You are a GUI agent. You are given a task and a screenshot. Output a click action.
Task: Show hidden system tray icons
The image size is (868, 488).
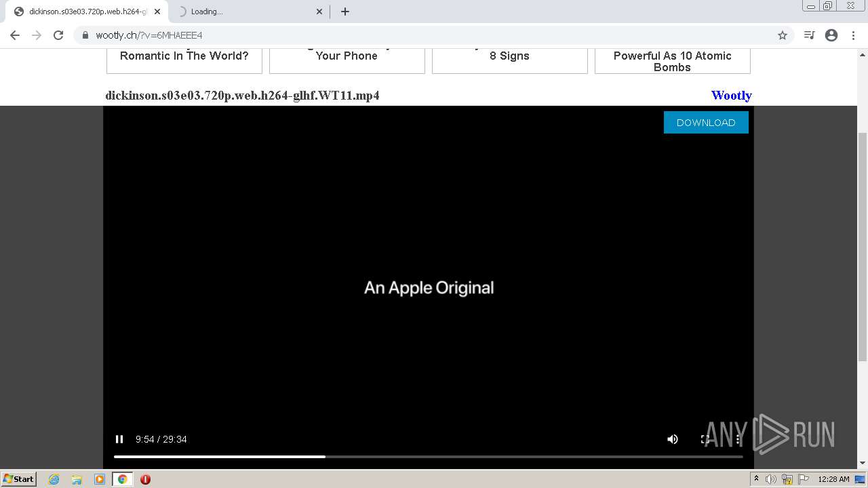(756, 479)
